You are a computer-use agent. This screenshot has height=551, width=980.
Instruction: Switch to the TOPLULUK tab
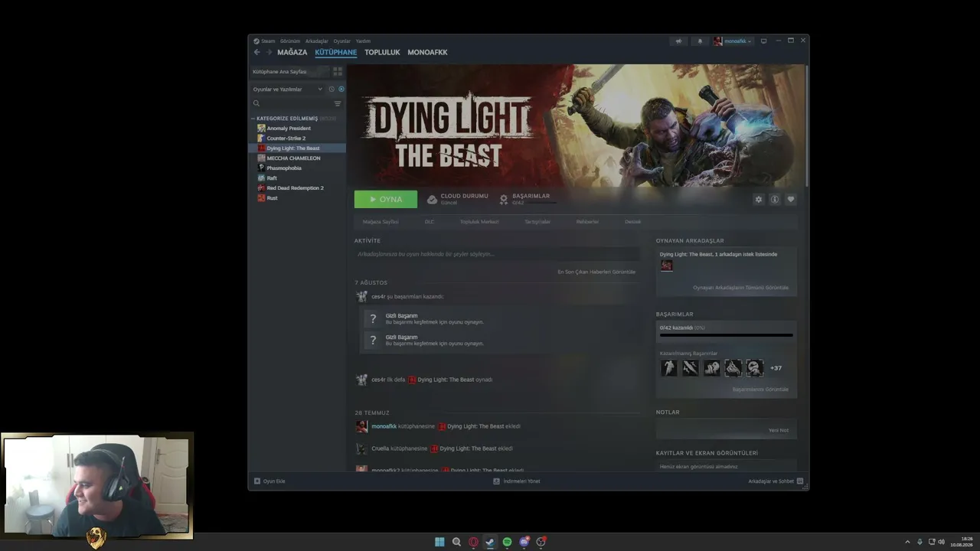[x=382, y=52]
